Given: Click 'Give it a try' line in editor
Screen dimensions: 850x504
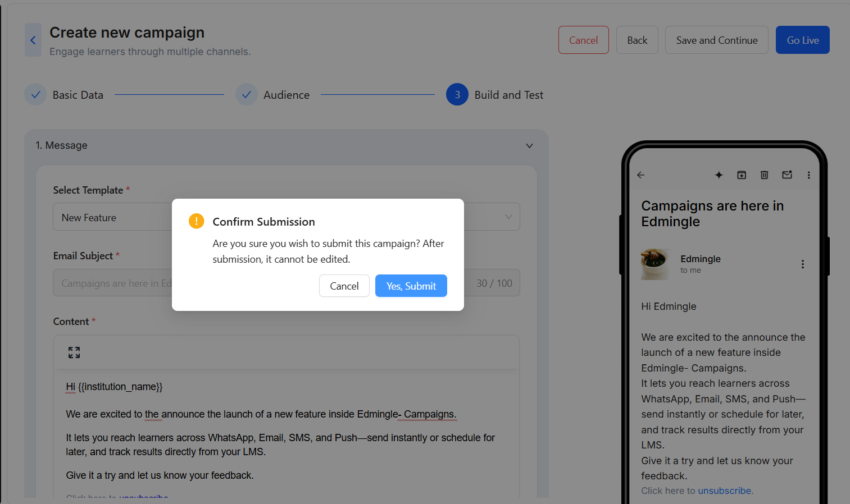Looking at the screenshot, I should click(160, 475).
